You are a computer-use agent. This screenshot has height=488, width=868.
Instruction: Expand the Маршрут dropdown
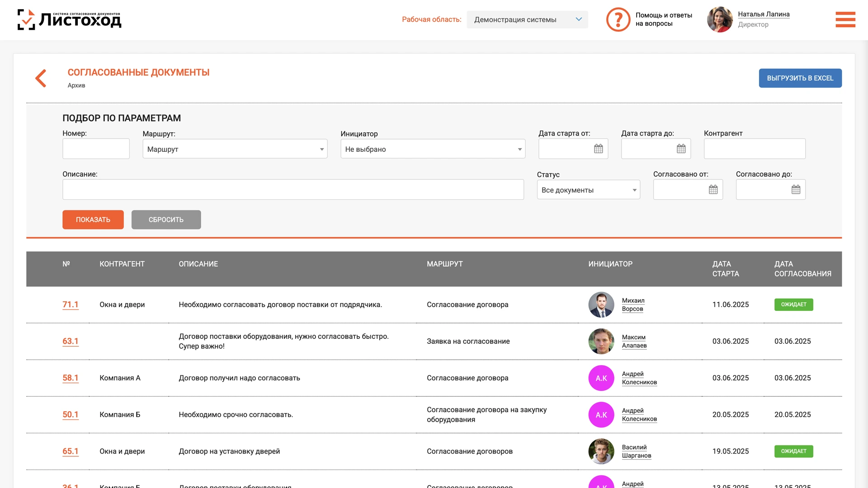[235, 149]
